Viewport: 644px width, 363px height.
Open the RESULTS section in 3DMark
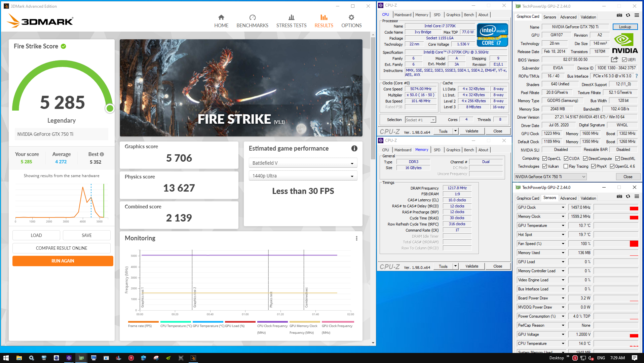tap(324, 21)
